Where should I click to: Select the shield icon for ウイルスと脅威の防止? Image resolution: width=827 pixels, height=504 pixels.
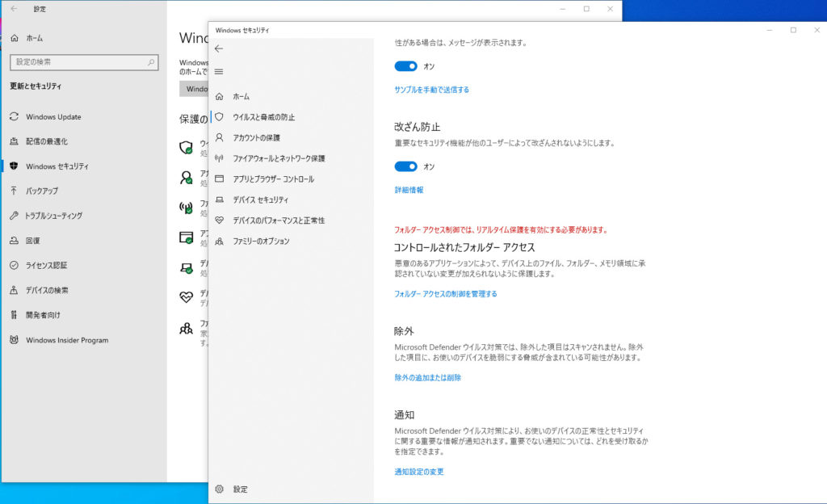(x=219, y=117)
